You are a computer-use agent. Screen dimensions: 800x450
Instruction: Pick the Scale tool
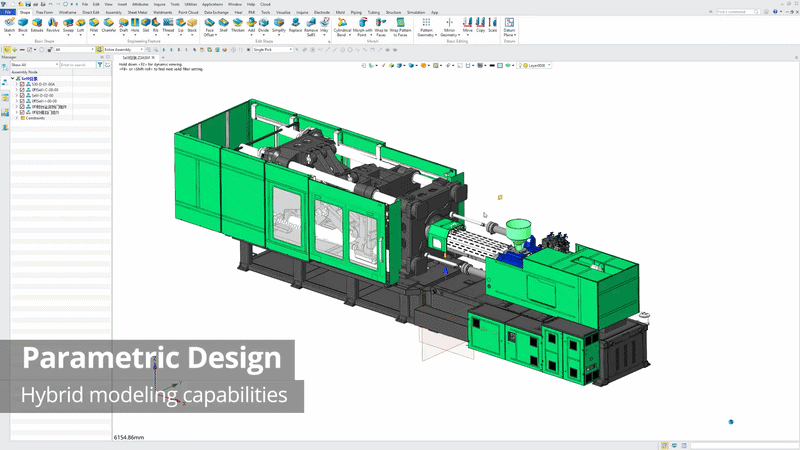(x=493, y=24)
